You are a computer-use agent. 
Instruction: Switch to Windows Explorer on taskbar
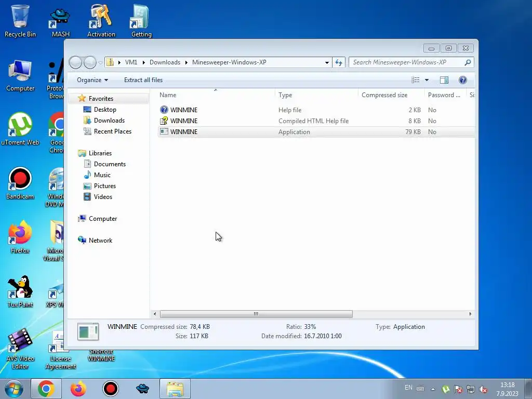[x=175, y=389]
